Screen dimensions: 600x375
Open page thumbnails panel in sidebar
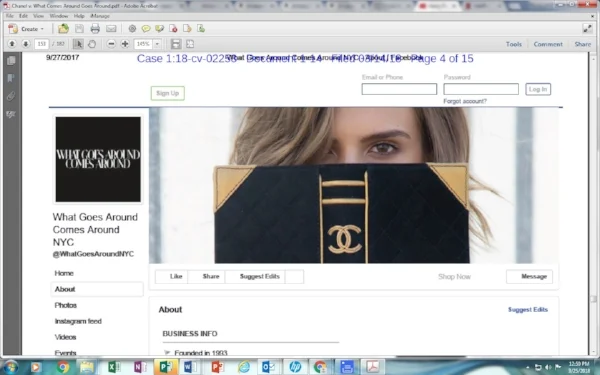coord(11,60)
